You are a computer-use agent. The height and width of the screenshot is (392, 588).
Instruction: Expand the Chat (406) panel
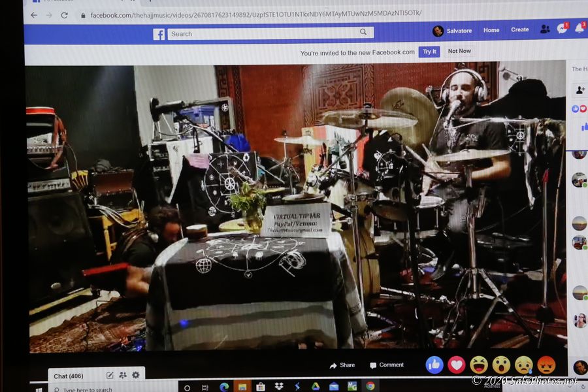click(69, 376)
